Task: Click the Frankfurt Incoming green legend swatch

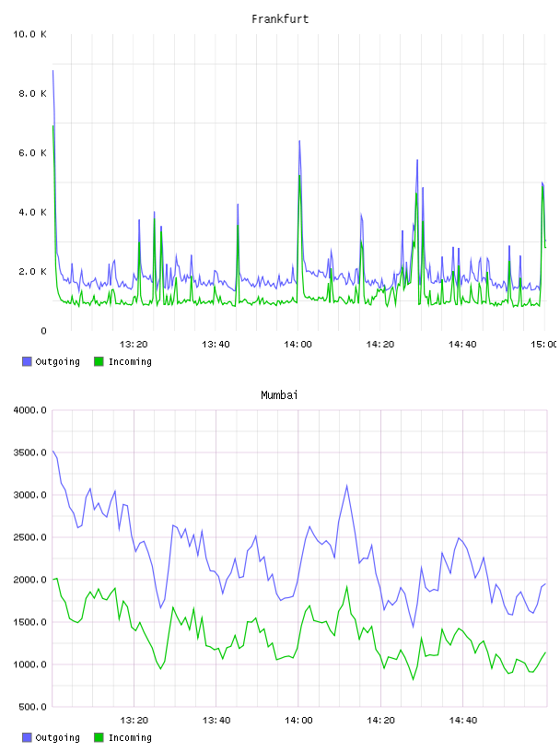Action: (99, 361)
